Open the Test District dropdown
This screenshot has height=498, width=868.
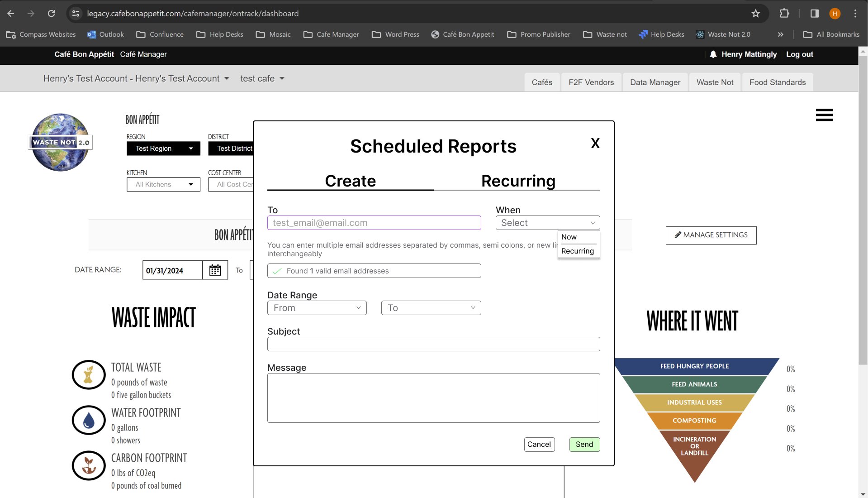click(231, 148)
